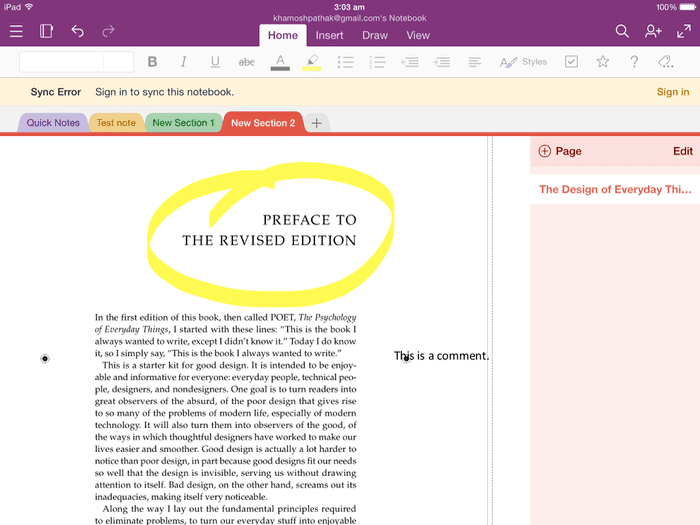The height and width of the screenshot is (525, 700).
Task: Tap the Sync Error label
Action: 56,92
